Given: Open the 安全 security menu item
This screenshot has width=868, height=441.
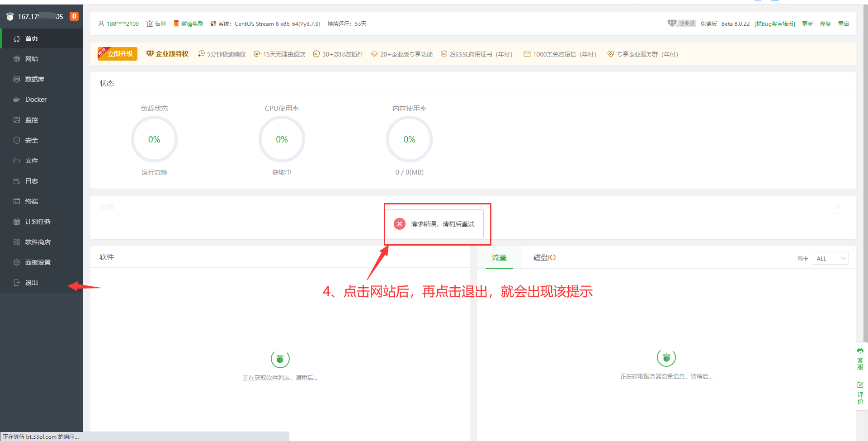Looking at the screenshot, I should [x=42, y=140].
